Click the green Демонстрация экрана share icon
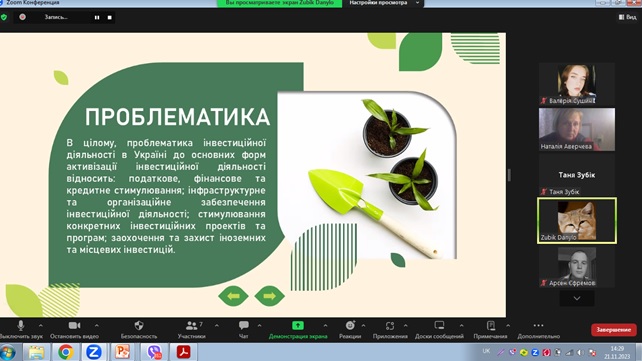This screenshot has height=361, width=642. [298, 325]
